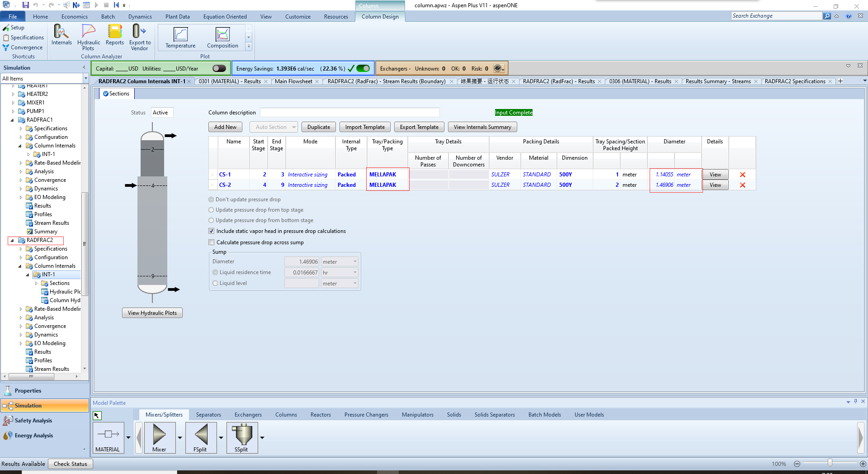
Task: Select the Mixer block icon
Action: pos(159,437)
